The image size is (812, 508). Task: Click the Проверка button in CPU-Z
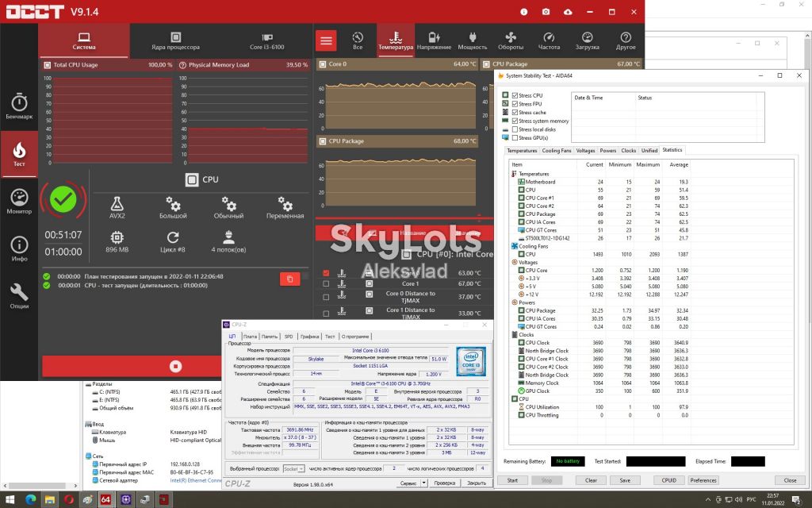(x=444, y=483)
